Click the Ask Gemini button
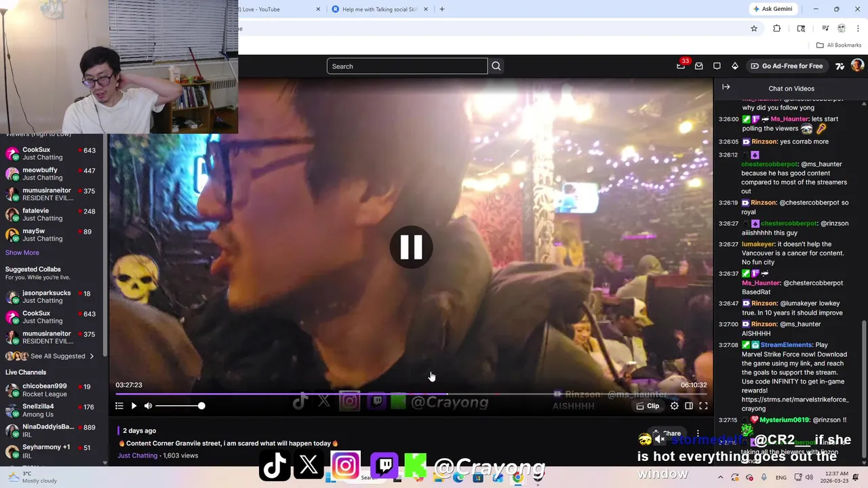Viewport: 868px width, 488px height. (772, 9)
